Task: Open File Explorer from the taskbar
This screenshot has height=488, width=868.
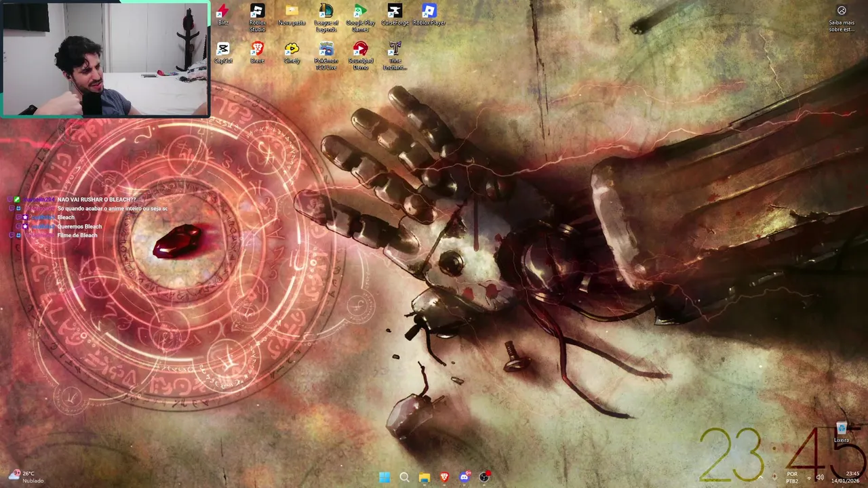Action: tap(425, 477)
